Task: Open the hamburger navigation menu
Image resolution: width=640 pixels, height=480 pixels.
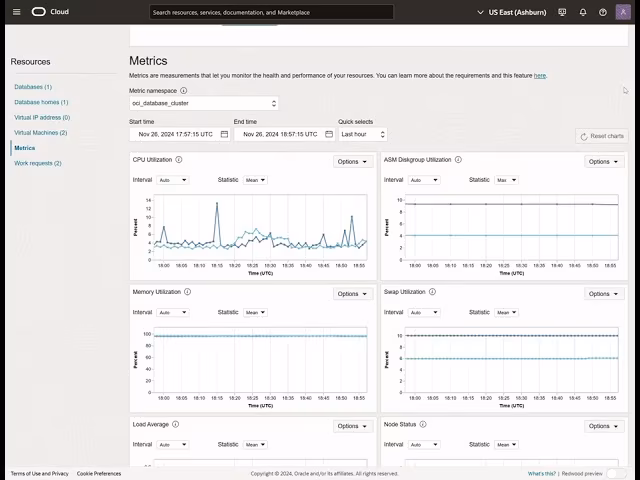Action: [16, 12]
